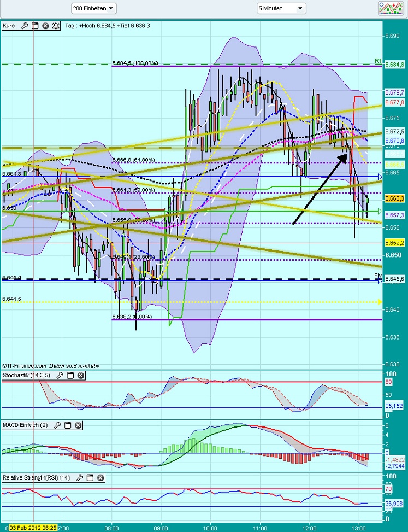The width and height of the screenshot is (408, 532).
Task: Click the 6.664,3 horizontal line label
Action: tap(11, 174)
